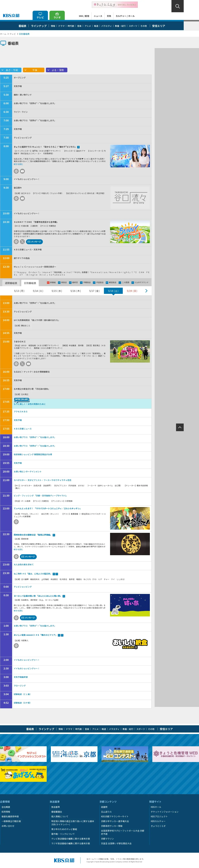Click the きょうとくらす banner at top

[115, 4]
